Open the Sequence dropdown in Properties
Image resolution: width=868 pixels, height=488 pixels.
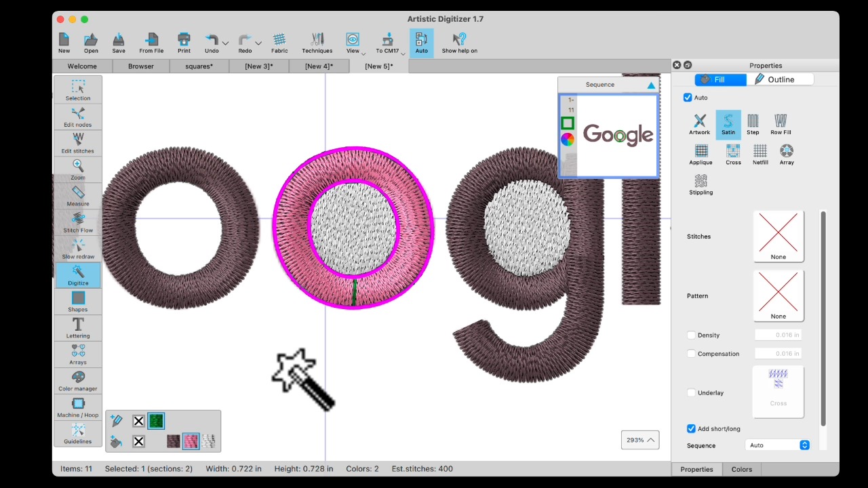[778, 445]
